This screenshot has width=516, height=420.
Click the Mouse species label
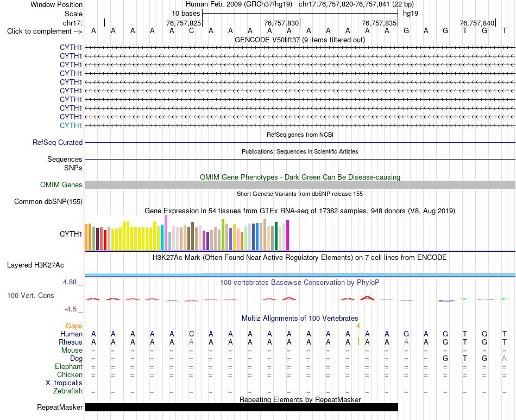(72, 351)
